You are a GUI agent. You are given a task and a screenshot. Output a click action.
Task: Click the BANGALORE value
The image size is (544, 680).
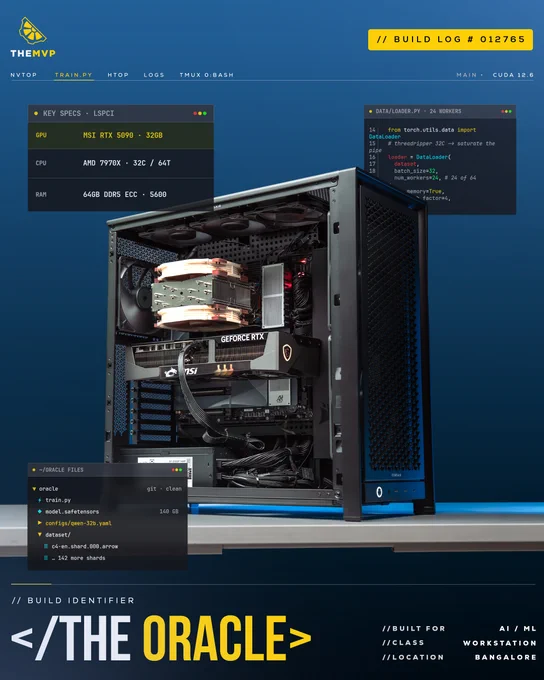click(506, 657)
